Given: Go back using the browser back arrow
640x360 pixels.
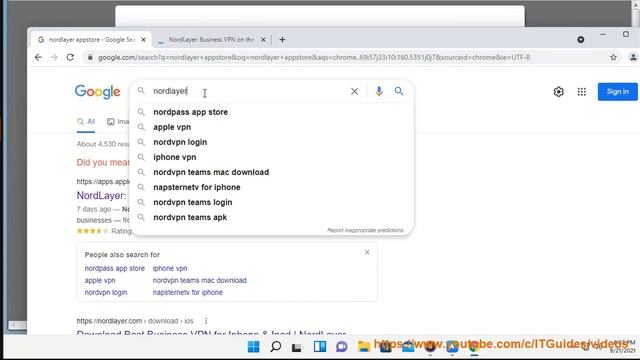Looking at the screenshot, I should click(38, 58).
